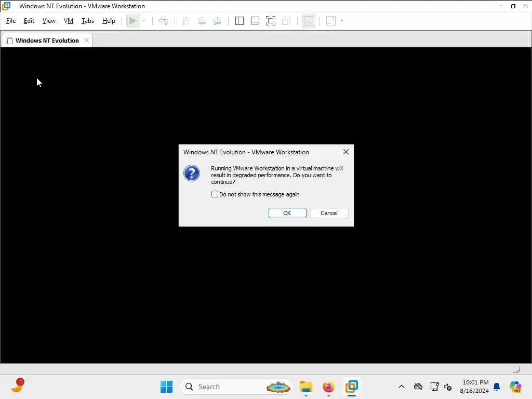Click the Unity mode toolbar icon
This screenshot has width=532, height=399.
[286, 21]
